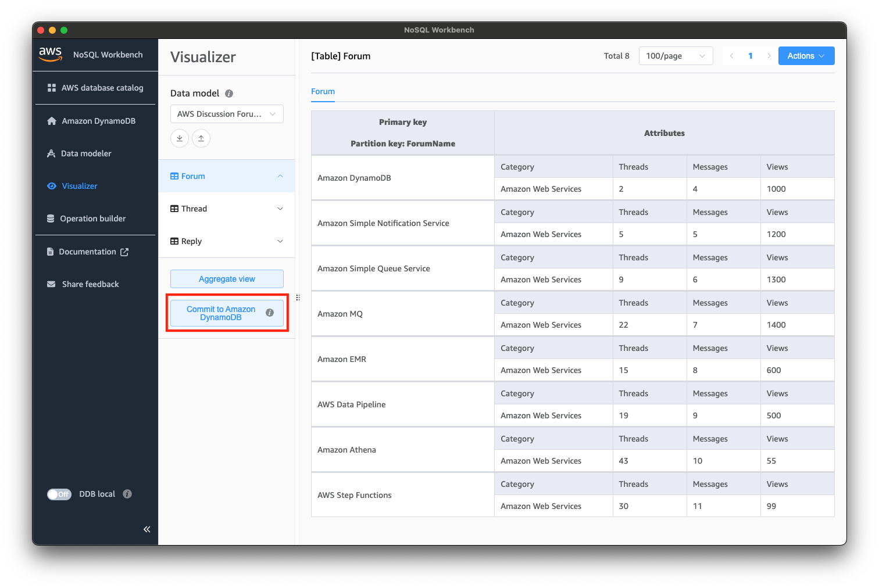879x588 pixels.
Task: Click the Documentation page icon
Action: click(50, 252)
